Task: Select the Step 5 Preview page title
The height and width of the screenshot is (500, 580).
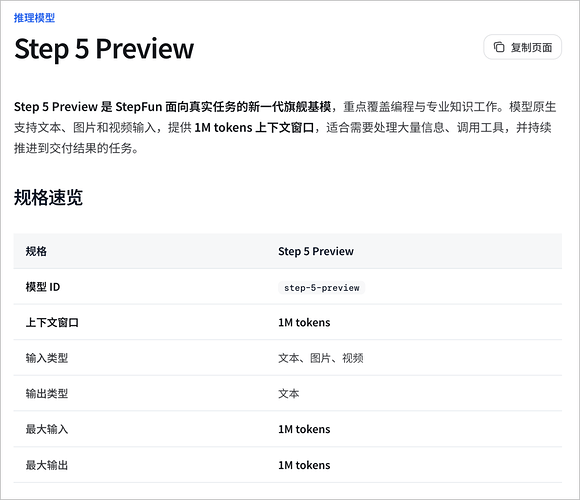Action: [x=104, y=49]
